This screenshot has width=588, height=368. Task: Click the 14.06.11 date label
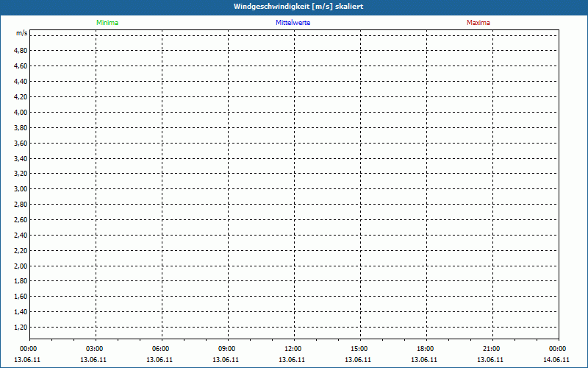pyautogui.click(x=556, y=360)
